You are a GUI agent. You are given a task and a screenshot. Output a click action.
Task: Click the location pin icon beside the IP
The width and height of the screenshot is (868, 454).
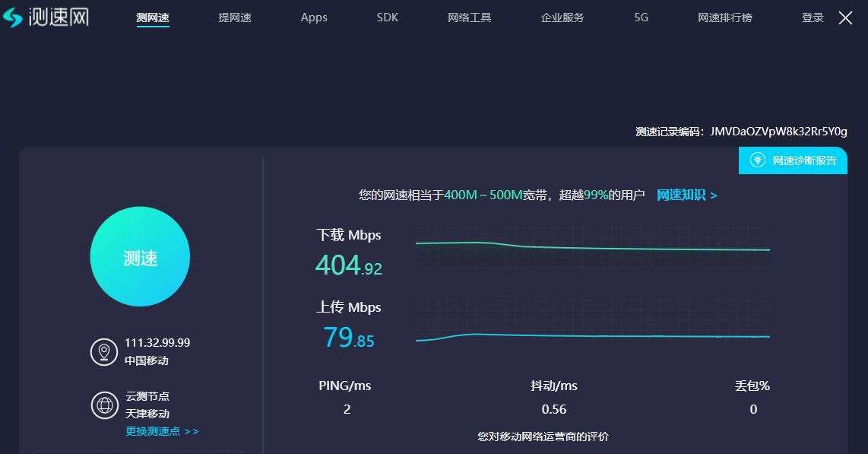(104, 351)
